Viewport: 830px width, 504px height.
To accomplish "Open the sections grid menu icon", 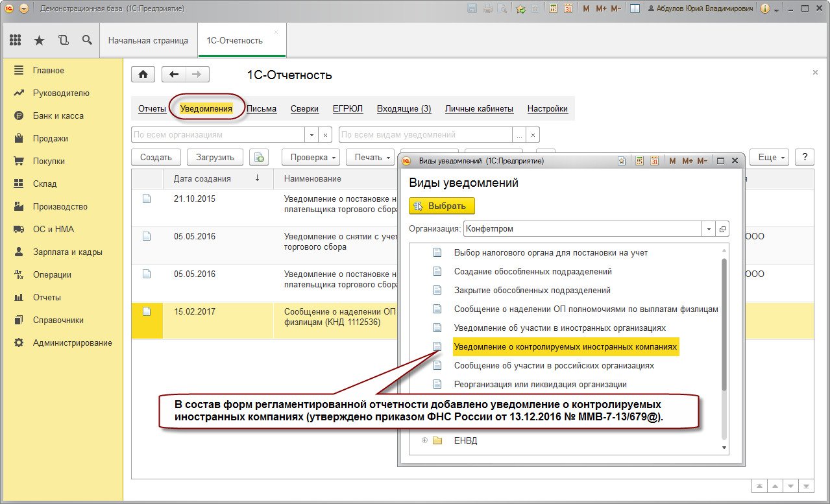I will (15, 40).
